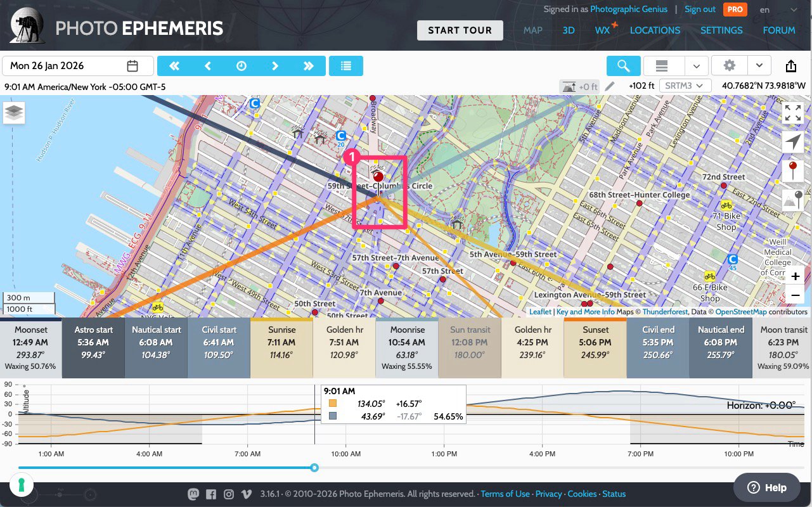
Task: Open the MAP tab
Action: pyautogui.click(x=532, y=30)
